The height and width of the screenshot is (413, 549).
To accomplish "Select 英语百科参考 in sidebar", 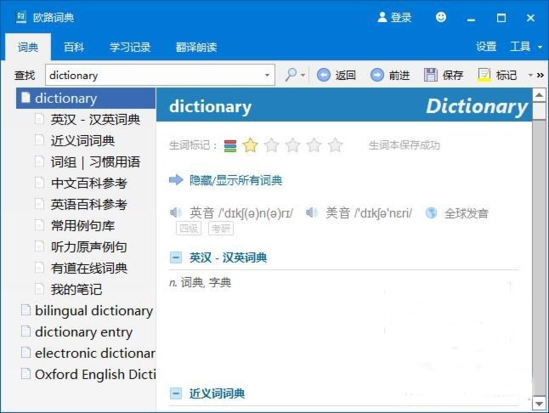I will click(89, 204).
